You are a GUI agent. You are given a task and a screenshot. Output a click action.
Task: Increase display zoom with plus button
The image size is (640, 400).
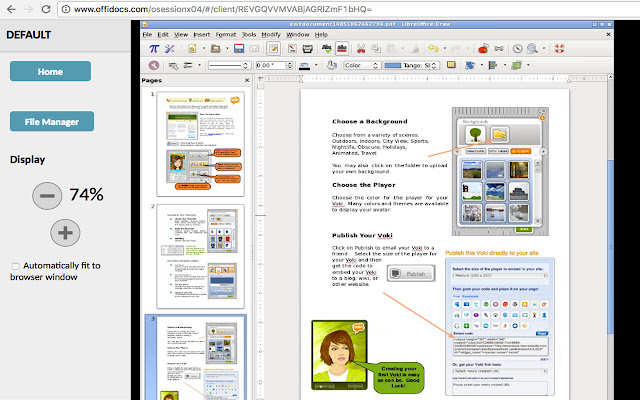click(x=65, y=233)
